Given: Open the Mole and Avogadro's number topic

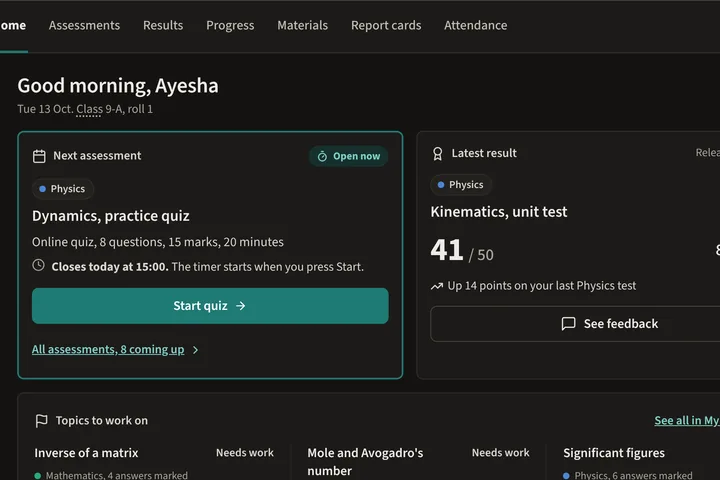Looking at the screenshot, I should (366, 462).
